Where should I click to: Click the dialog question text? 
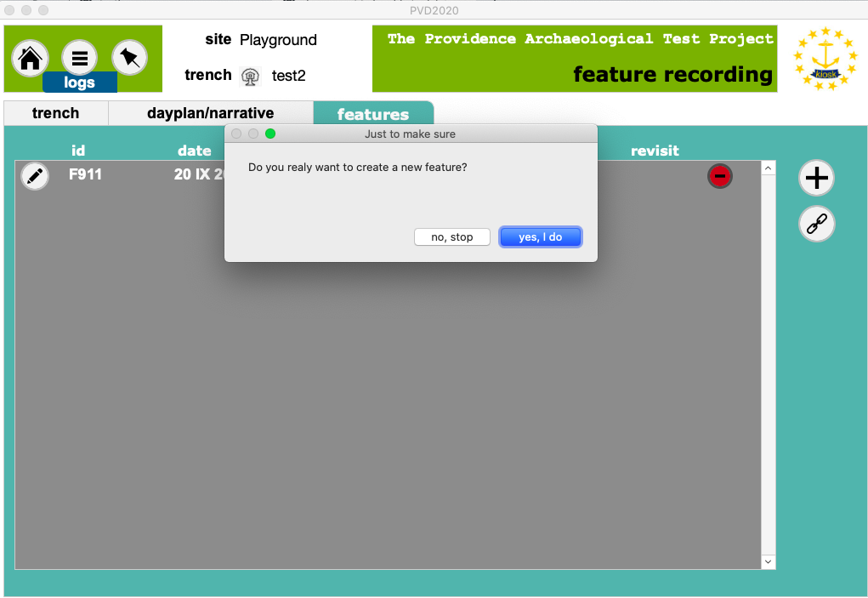coord(358,168)
